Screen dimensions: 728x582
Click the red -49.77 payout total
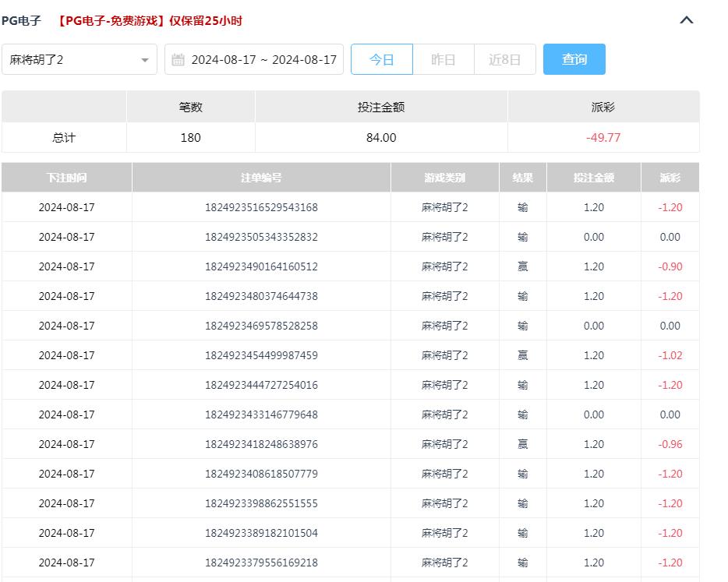tap(603, 137)
